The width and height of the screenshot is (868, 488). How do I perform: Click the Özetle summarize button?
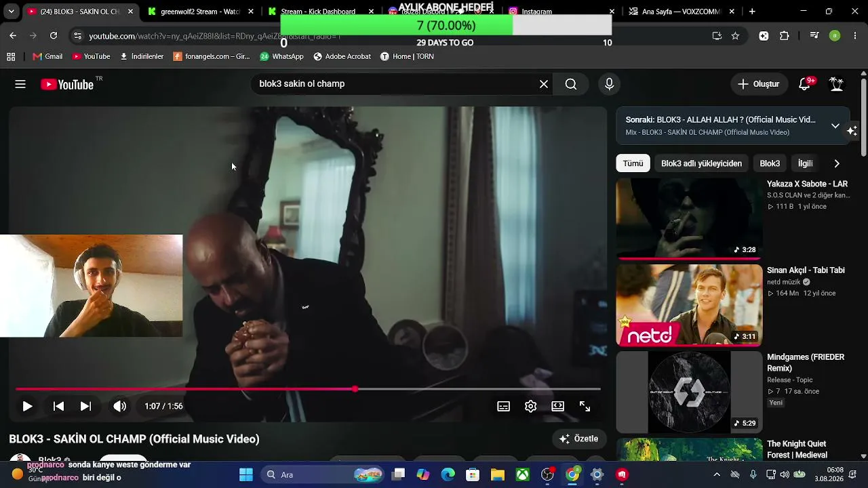pos(579,439)
